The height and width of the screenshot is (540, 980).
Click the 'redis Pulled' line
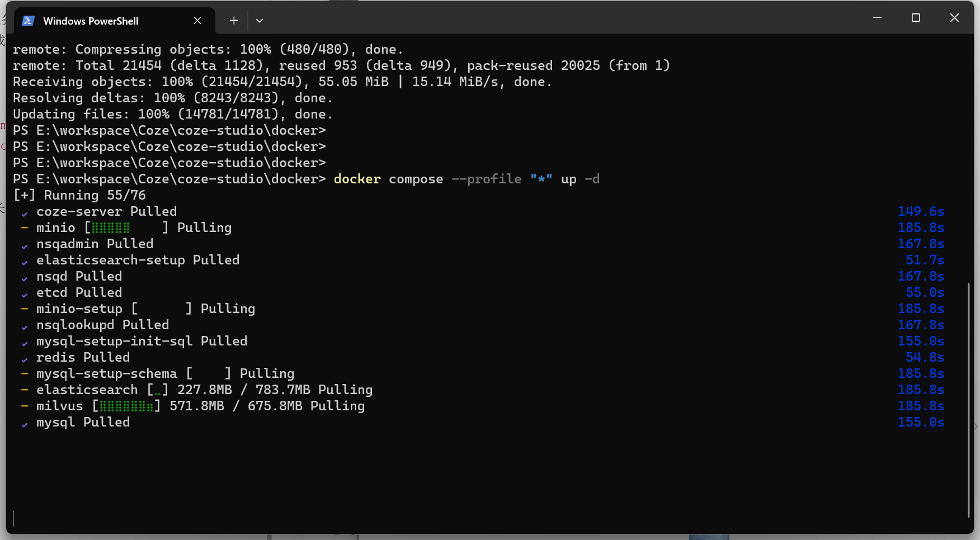83,358
